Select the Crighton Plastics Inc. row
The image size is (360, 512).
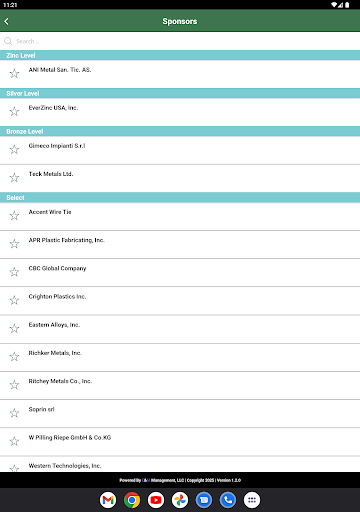click(x=180, y=301)
